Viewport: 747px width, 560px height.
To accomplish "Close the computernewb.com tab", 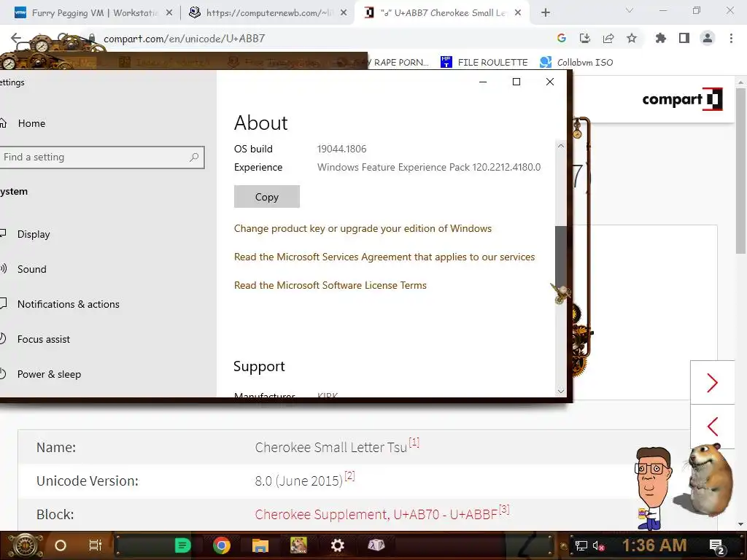I will click(344, 13).
